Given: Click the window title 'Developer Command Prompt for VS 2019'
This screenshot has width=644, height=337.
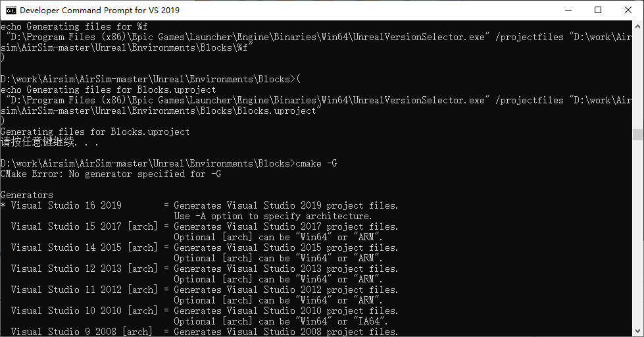Looking at the screenshot, I should [x=99, y=11].
